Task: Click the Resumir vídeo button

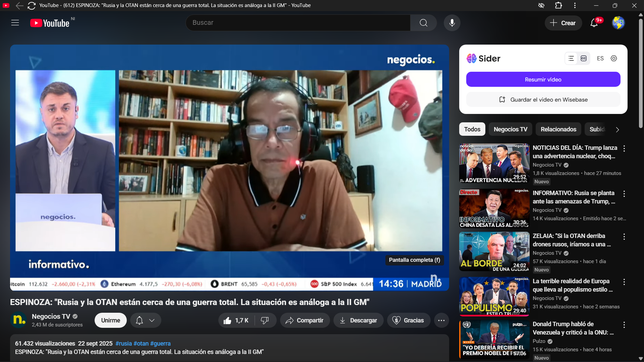Action: click(x=543, y=79)
